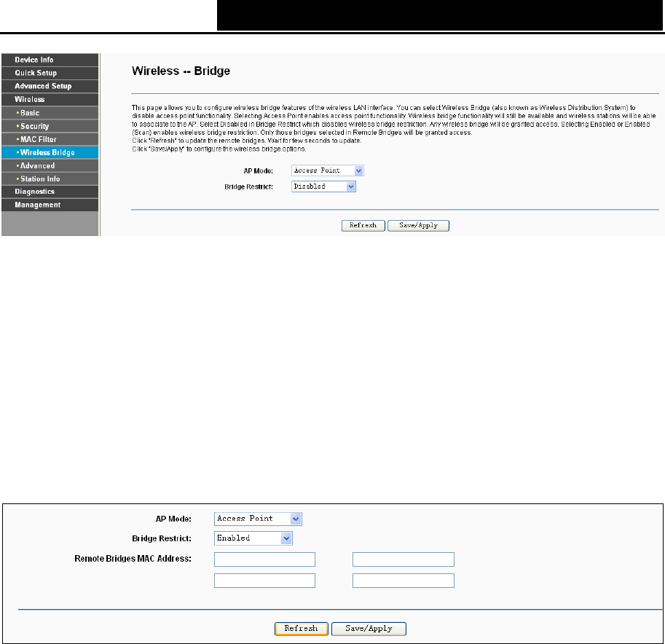
Task: Open the Device Info menu item
Action: (x=50, y=60)
